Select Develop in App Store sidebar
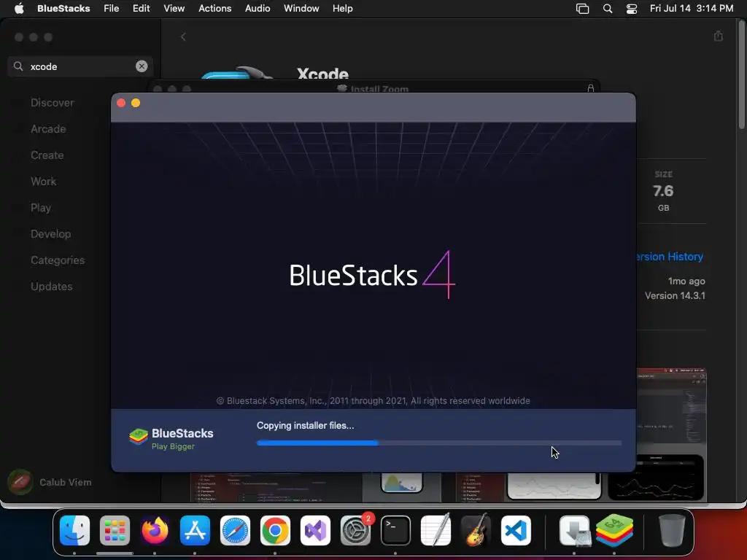This screenshot has height=560, width=747. pos(50,234)
